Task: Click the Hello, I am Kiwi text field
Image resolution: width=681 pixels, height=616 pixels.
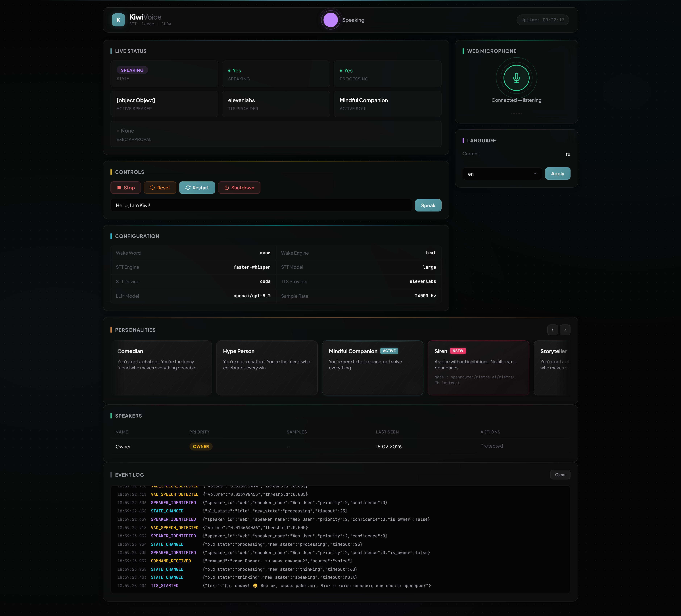Action: 262,205
